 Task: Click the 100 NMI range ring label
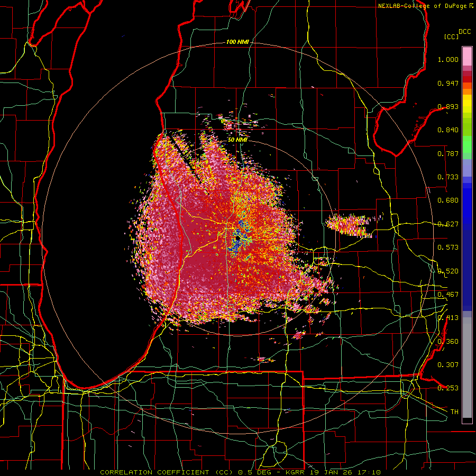237,42
